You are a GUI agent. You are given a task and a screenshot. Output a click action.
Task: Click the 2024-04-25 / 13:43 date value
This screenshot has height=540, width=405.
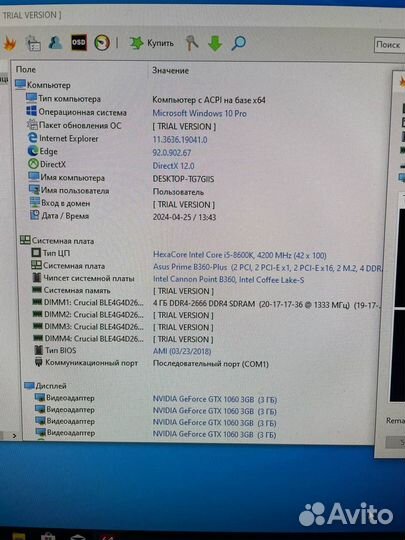coord(184,217)
